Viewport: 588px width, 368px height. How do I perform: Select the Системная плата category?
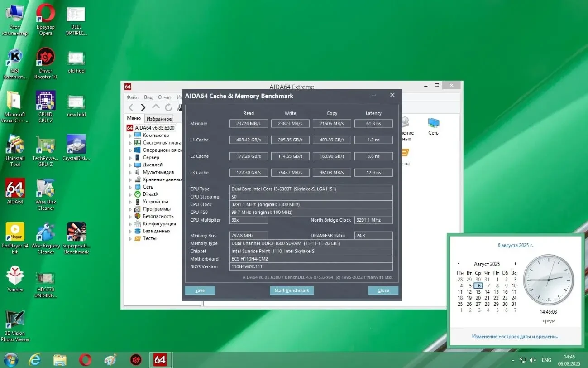[159, 142]
